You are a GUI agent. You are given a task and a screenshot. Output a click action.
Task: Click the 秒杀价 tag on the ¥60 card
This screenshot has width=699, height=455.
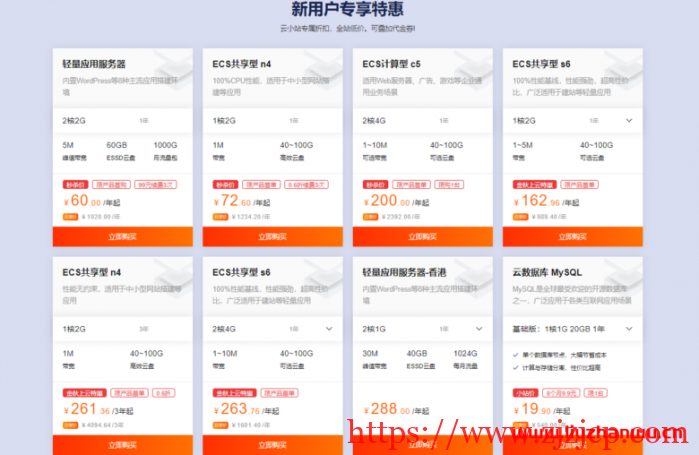[x=75, y=185]
